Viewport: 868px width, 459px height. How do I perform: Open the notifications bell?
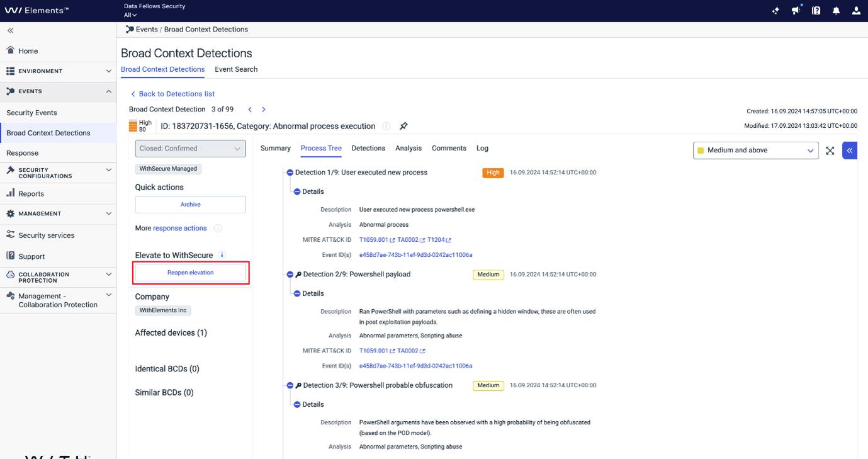click(x=836, y=11)
